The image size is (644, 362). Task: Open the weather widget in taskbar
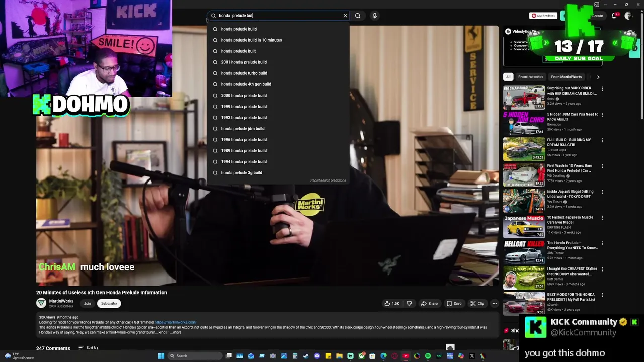pyautogui.click(x=19, y=356)
